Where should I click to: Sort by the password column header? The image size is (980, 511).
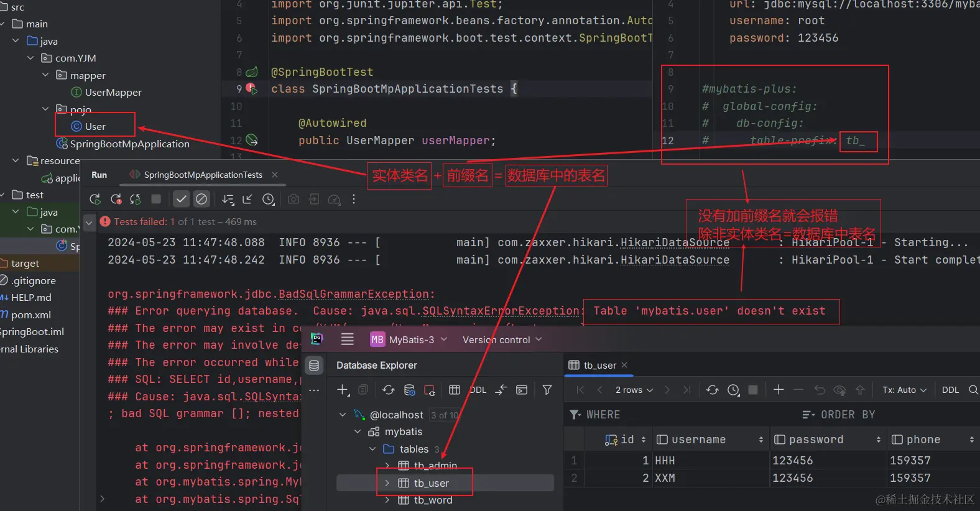tap(828, 440)
